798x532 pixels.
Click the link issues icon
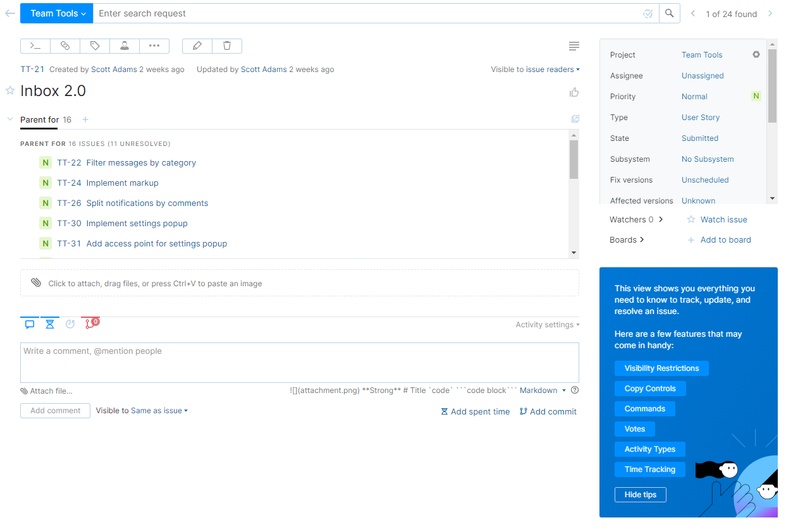[x=65, y=45]
